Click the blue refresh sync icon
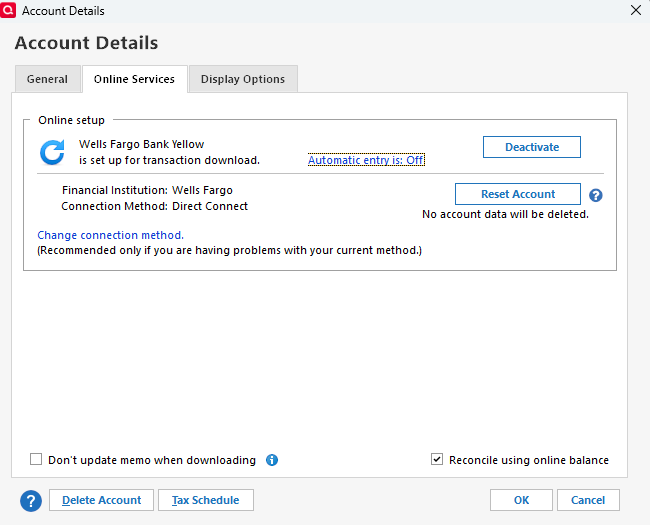 tap(52, 152)
